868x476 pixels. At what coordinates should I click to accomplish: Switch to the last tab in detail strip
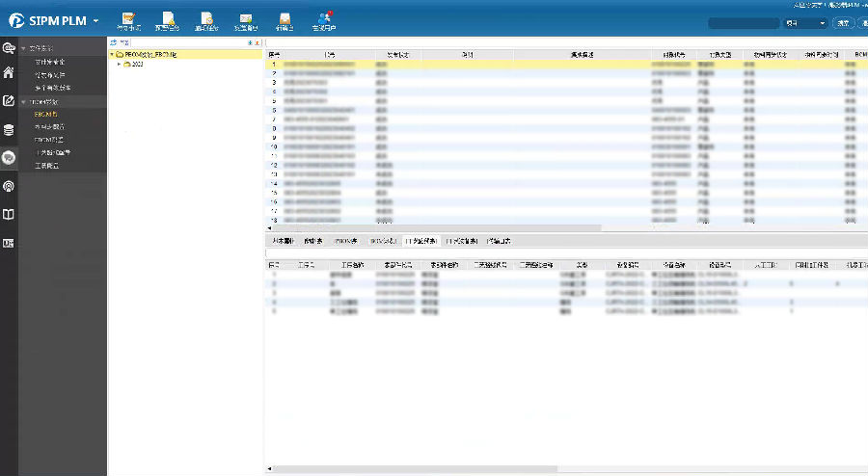point(499,241)
